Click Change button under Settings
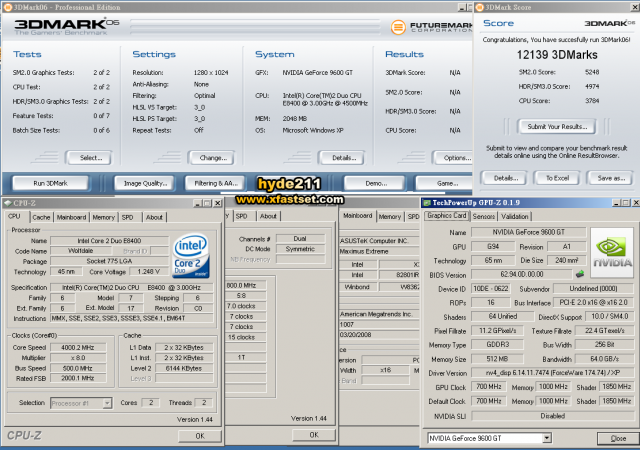Image resolution: width=640 pixels, height=450 pixels. 213,158
